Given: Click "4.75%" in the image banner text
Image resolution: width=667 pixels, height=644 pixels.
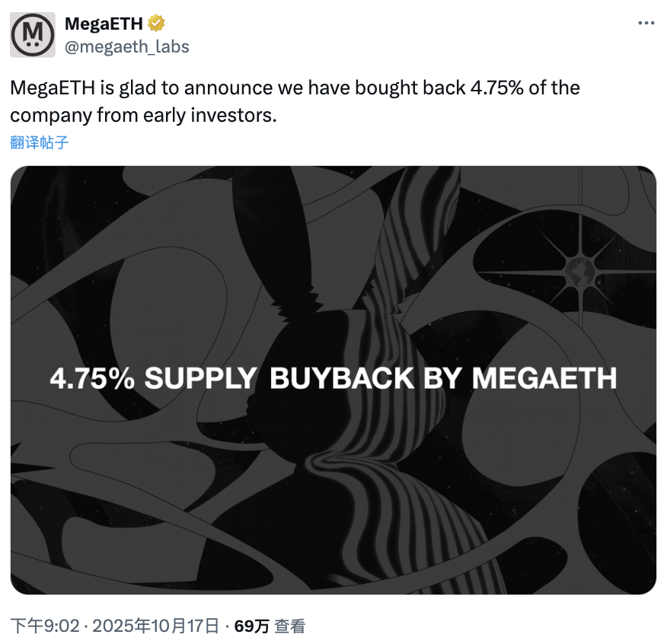Looking at the screenshot, I should point(91,378).
